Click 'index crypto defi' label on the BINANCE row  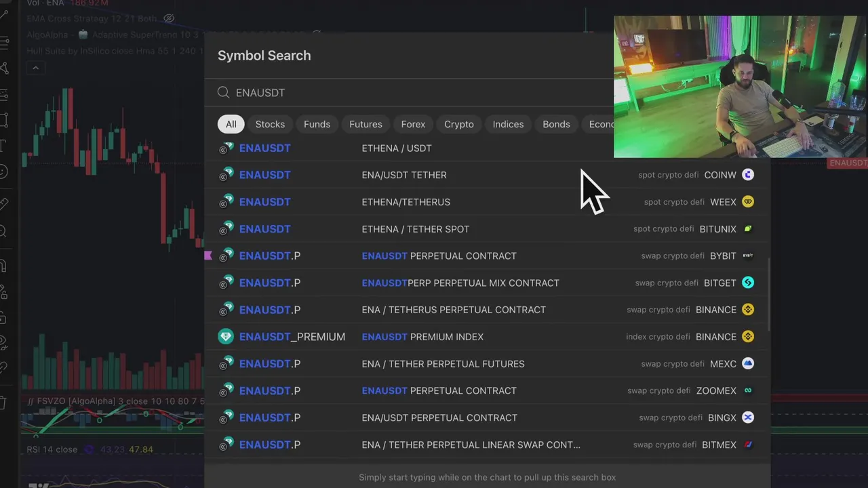[658, 337]
